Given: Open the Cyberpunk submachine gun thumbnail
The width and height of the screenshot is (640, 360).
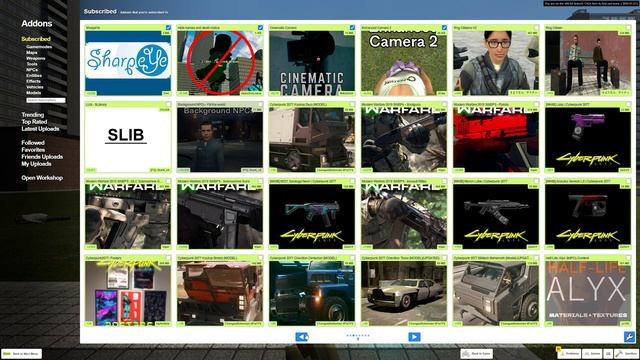Looking at the screenshot, I should pos(312,217).
